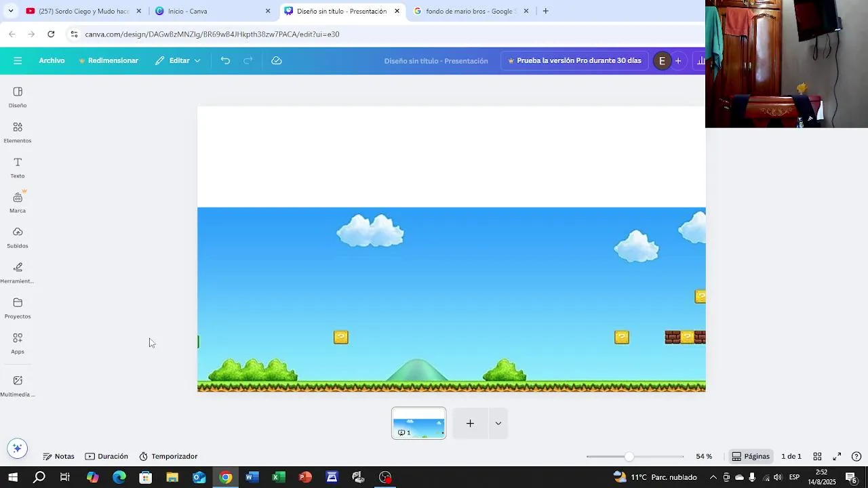The image size is (868, 488).
Task: Close the fondo de mario bros tab
Action: point(526,11)
